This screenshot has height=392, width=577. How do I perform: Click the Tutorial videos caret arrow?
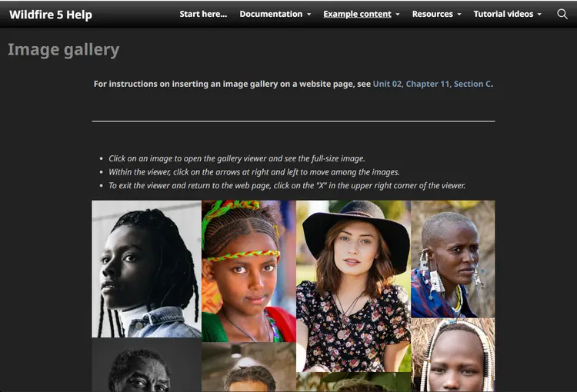point(539,15)
